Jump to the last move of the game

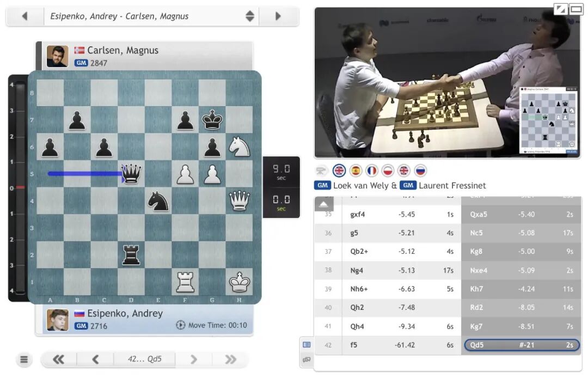(230, 360)
